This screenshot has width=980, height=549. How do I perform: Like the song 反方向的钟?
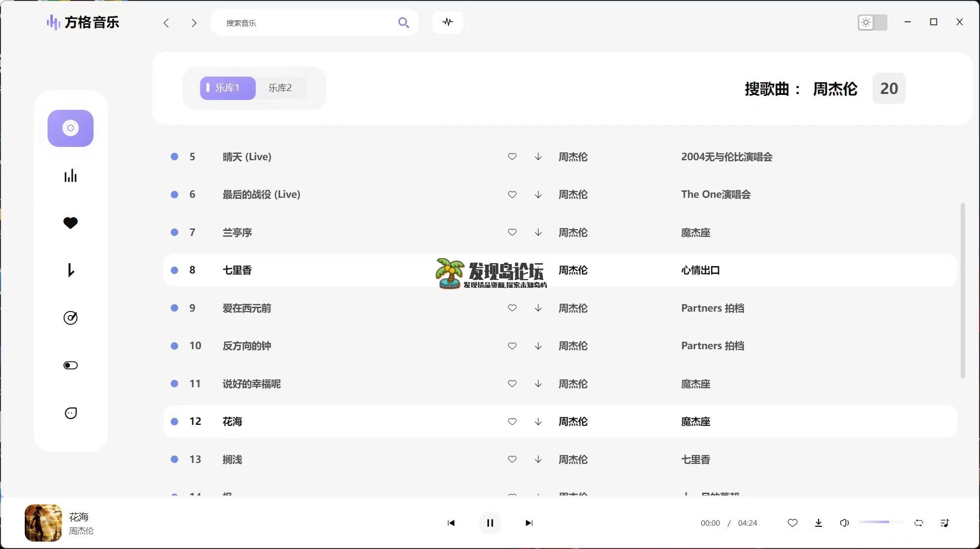512,346
